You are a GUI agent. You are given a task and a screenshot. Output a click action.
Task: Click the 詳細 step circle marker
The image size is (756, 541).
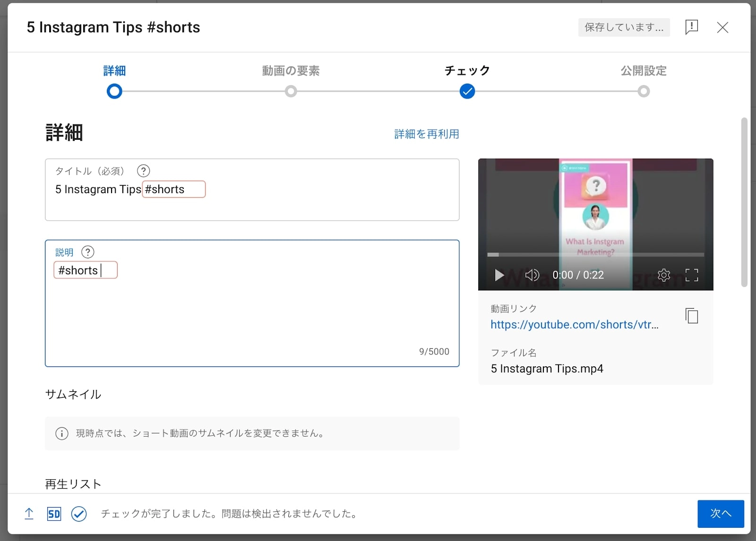tap(114, 91)
